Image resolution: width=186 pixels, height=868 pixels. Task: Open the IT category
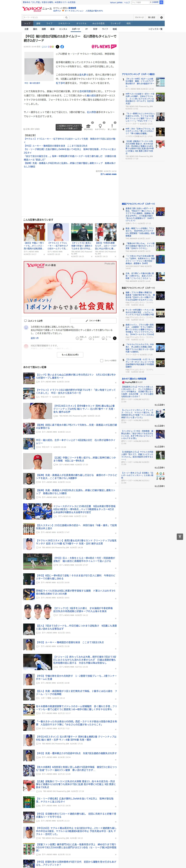(86, 29)
